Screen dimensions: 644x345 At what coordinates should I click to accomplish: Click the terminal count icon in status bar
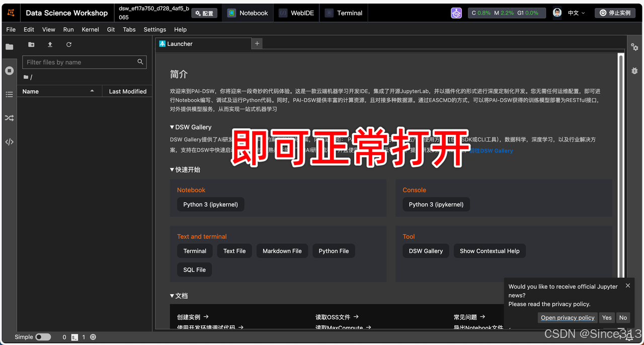click(74, 337)
